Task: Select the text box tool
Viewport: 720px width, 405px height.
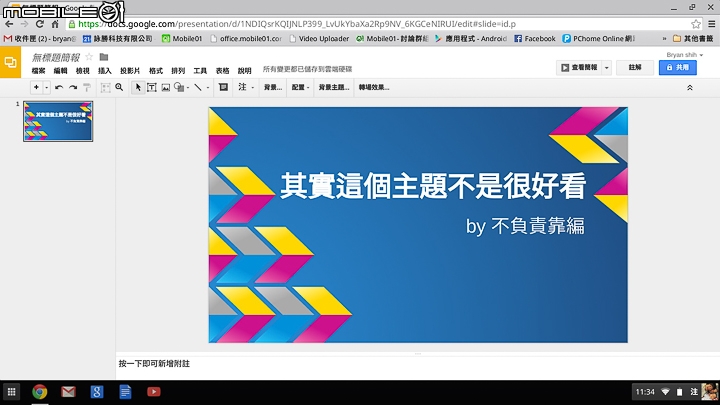Action: pos(152,87)
